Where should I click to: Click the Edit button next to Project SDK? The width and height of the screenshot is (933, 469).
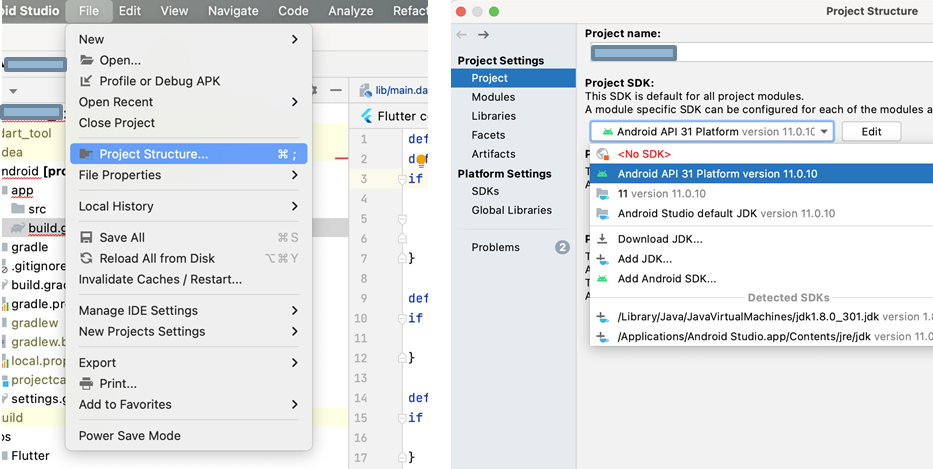(x=871, y=132)
